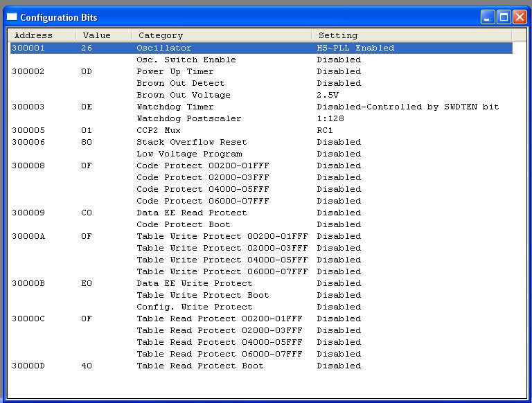
Task: Minimize the Configuration Bits window
Action: [488, 17]
